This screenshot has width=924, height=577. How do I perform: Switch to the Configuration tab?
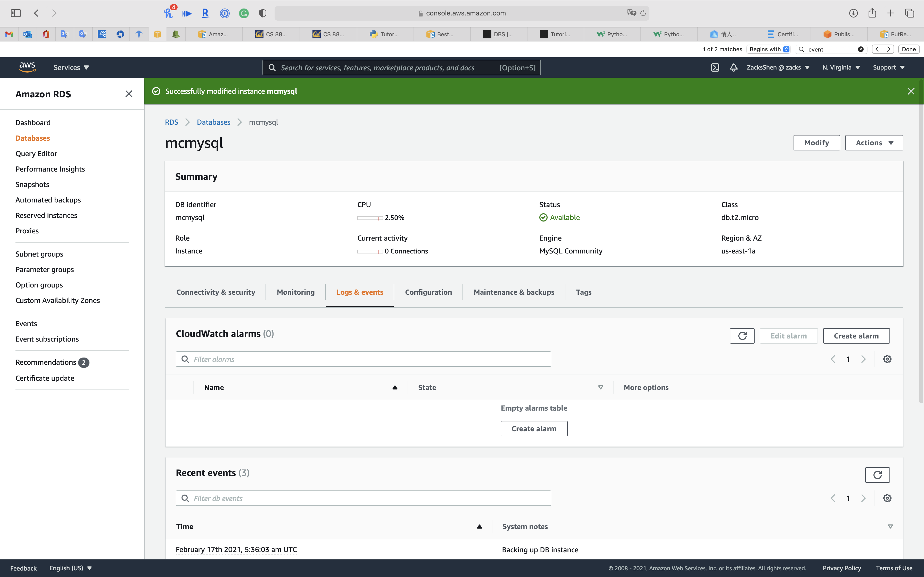[428, 292]
